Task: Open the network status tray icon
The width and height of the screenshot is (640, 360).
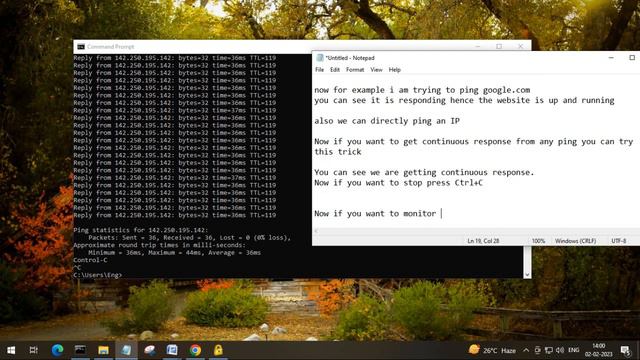Action: pos(549,350)
